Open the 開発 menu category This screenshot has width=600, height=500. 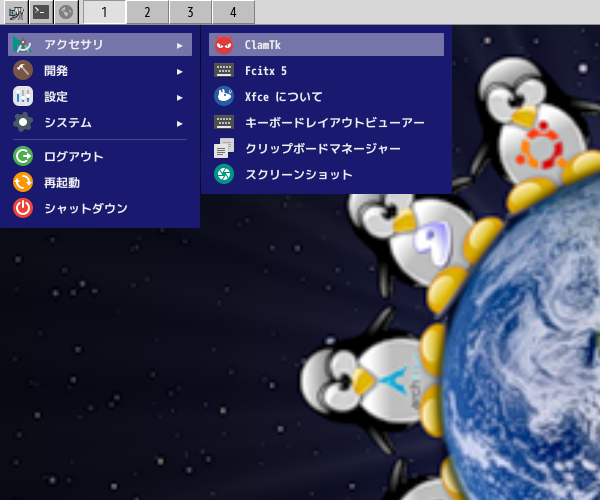click(100, 71)
